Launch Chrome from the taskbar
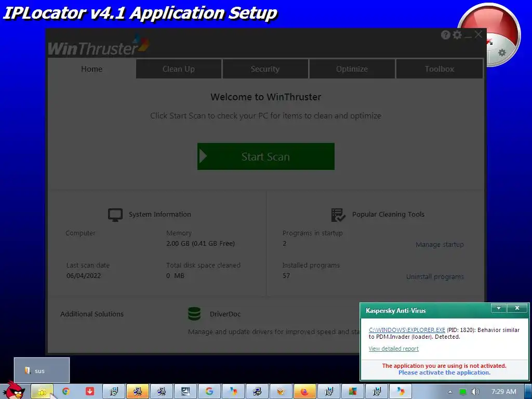The height and width of the screenshot is (399, 532). (x=66, y=392)
